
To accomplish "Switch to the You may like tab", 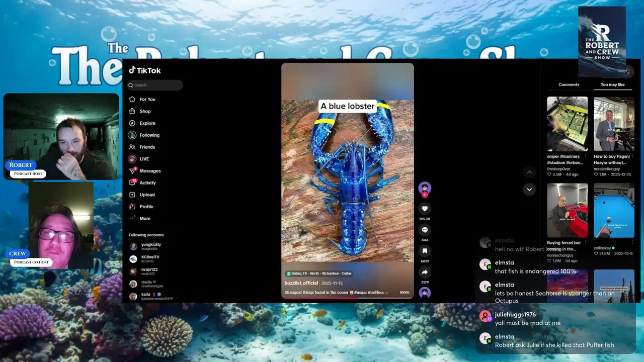I will click(612, 84).
